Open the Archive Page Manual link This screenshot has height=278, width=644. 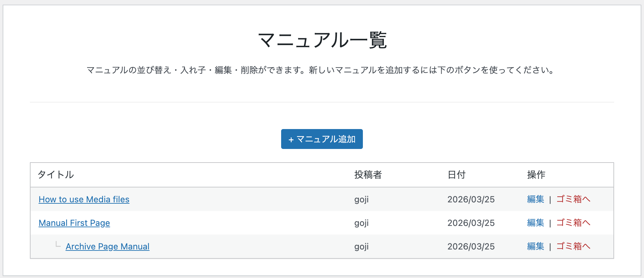click(107, 246)
